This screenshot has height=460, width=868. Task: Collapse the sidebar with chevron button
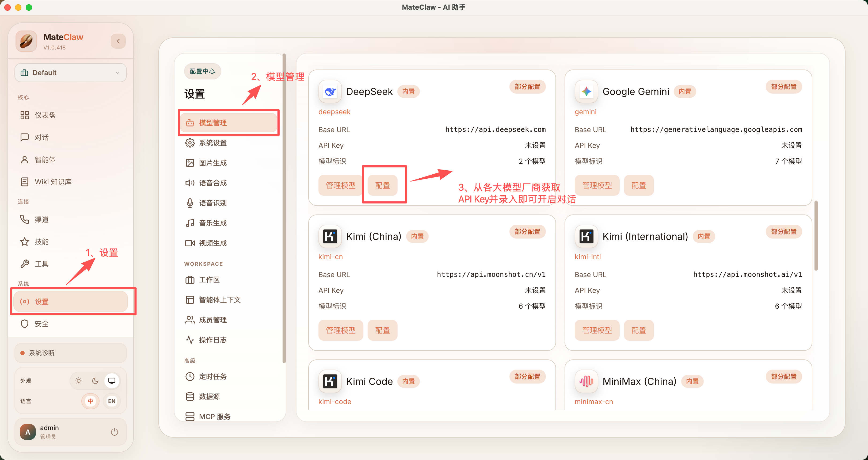(x=118, y=41)
